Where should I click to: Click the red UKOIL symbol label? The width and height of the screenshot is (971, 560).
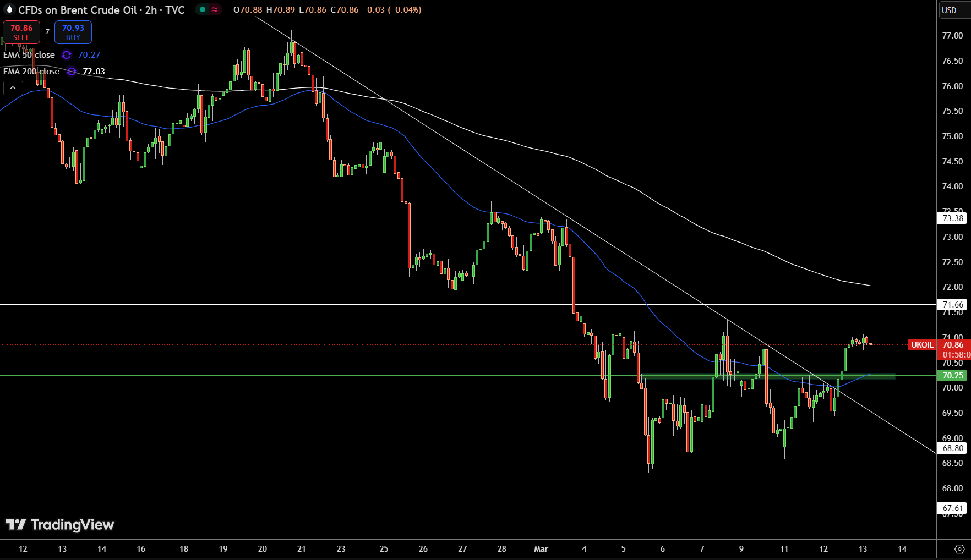[922, 345]
